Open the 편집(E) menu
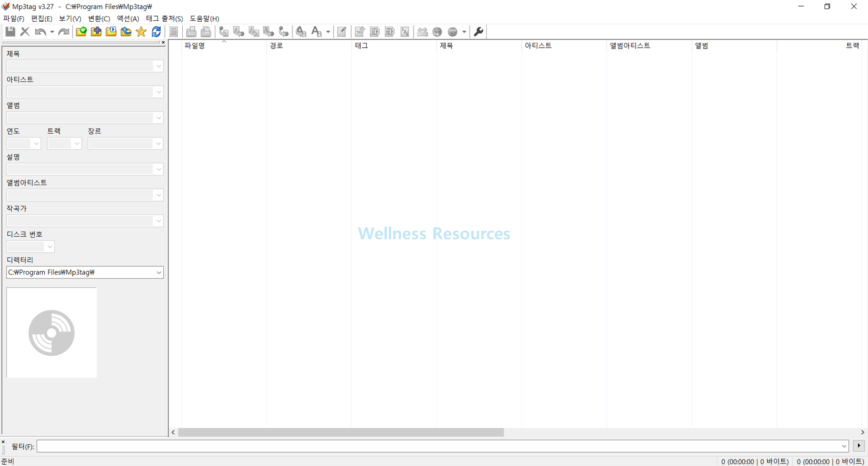Screen dimensions: 868x466 coord(42,19)
